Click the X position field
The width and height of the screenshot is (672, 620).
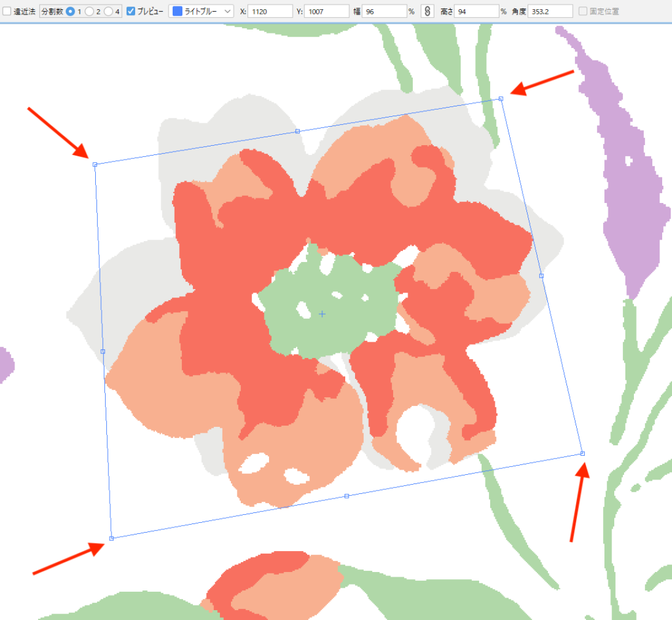pyautogui.click(x=270, y=11)
